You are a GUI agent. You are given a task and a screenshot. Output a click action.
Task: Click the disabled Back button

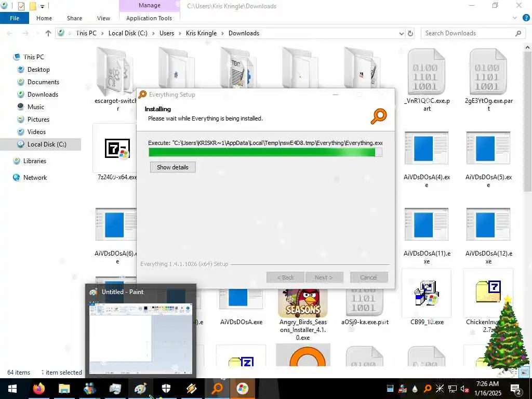286,277
